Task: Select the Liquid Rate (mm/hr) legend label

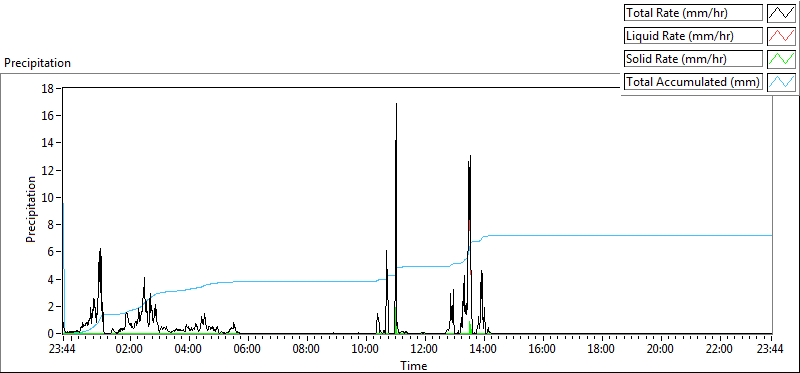Action: tap(693, 36)
